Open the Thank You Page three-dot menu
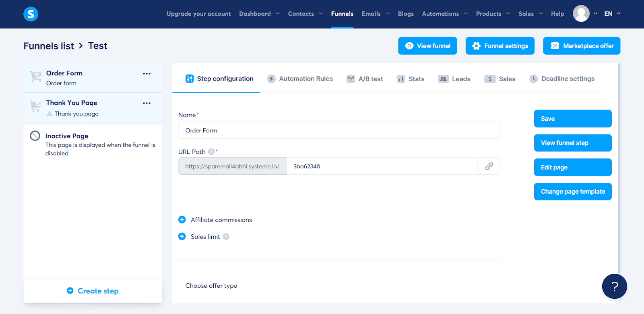Viewport: 644px width, 314px height. pyautogui.click(x=147, y=103)
